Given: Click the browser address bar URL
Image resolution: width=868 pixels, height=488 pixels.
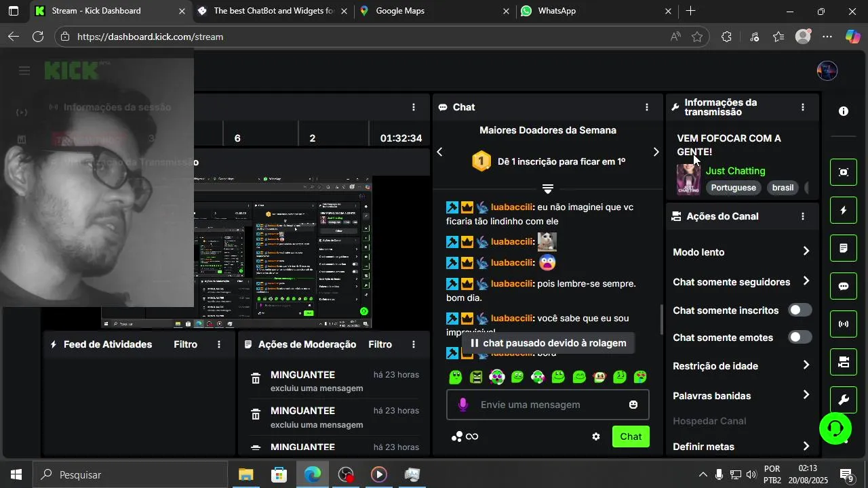Looking at the screenshot, I should pyautogui.click(x=150, y=37).
